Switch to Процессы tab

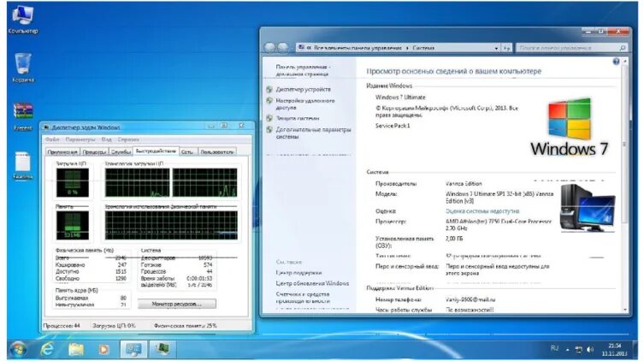94,152
